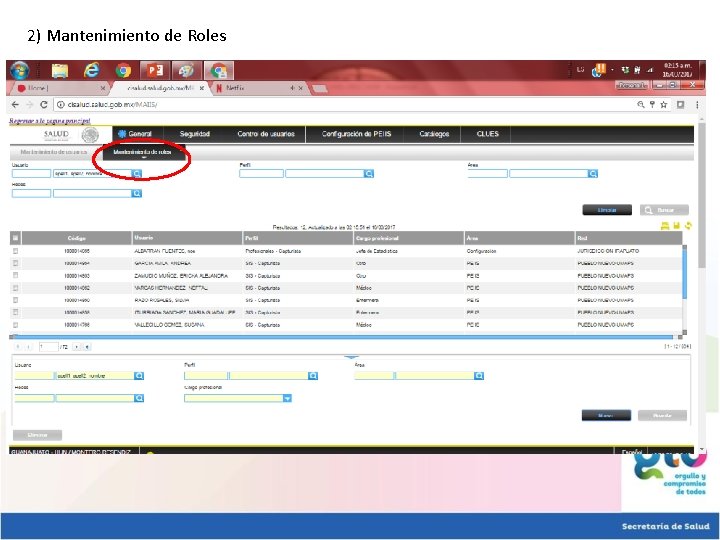Click the Usuario code field in top filter
The width and height of the screenshot is (720, 540).
point(31,174)
